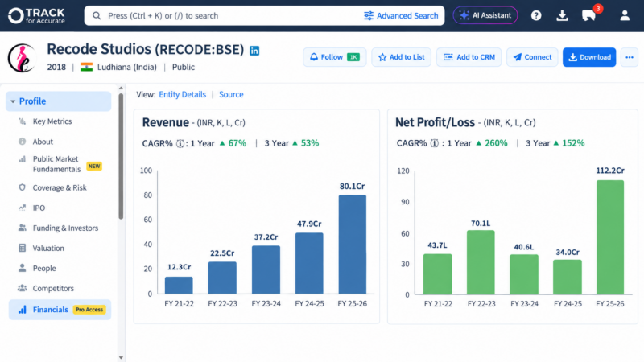Click Add to List button
The image size is (644, 362).
tap(401, 57)
